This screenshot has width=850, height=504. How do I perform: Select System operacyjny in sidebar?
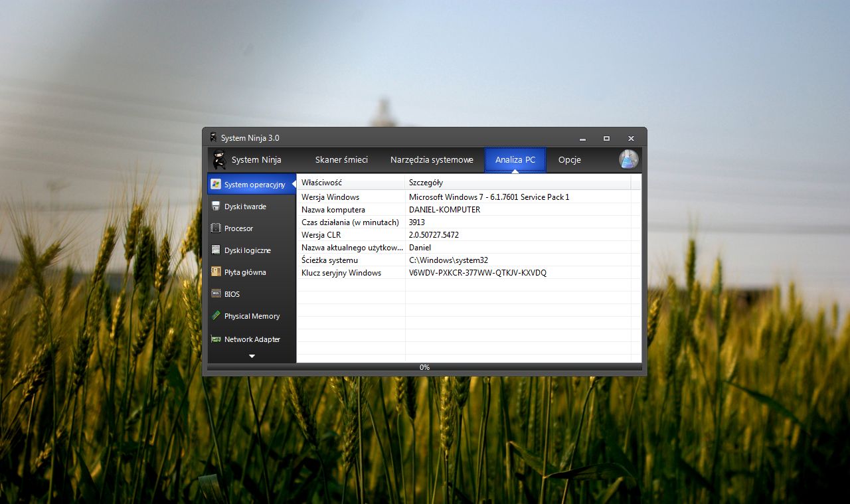[252, 185]
